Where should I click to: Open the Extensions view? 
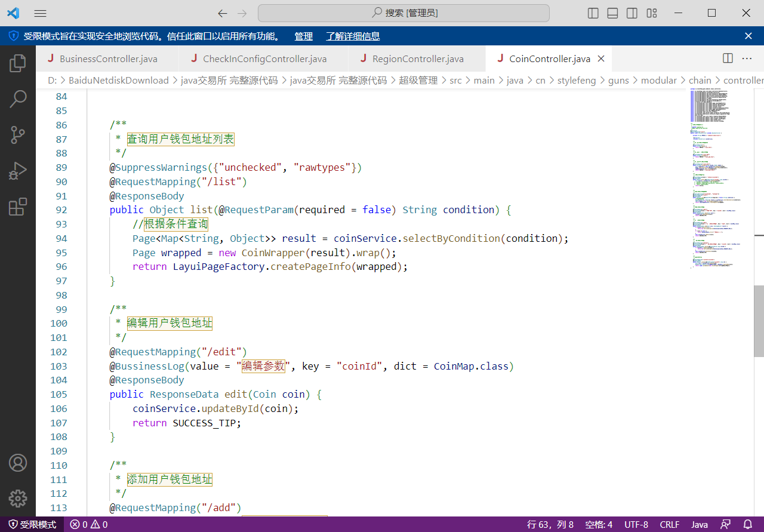point(18,207)
